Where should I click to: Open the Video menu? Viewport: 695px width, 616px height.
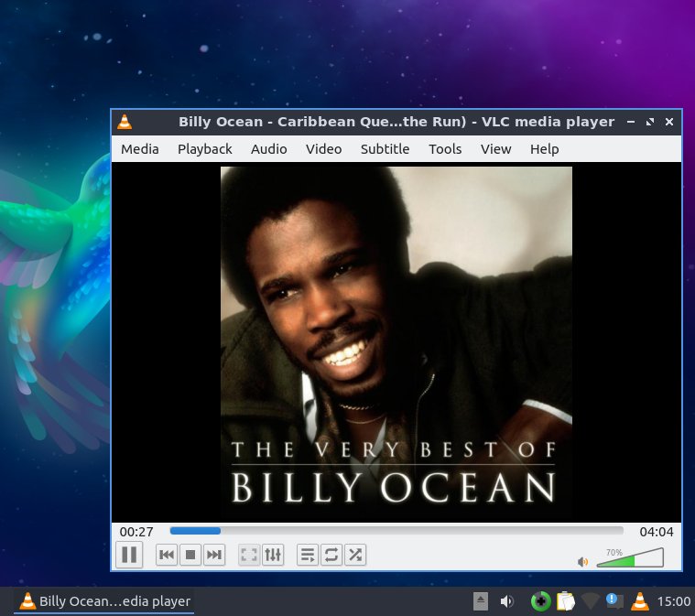click(x=323, y=149)
